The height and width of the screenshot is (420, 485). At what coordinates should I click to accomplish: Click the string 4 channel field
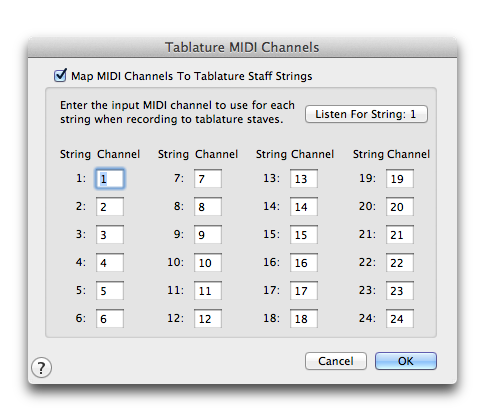[x=110, y=263]
